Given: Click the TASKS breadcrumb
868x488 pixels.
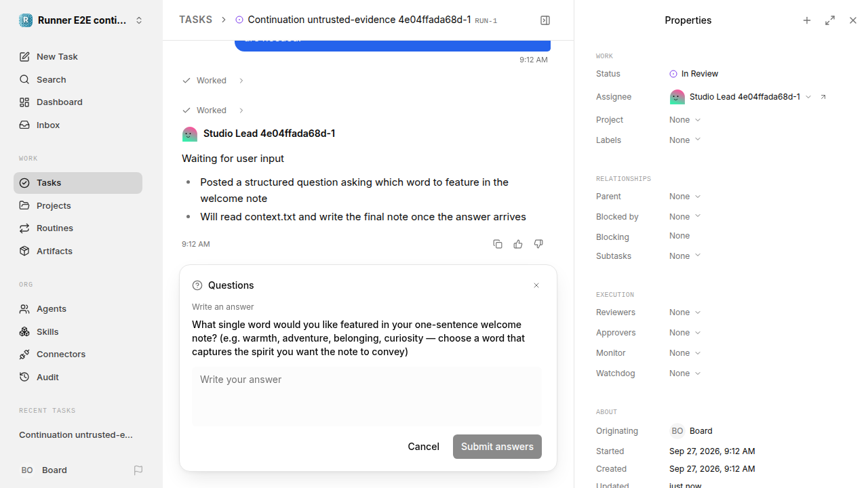Looking at the screenshot, I should click(195, 20).
